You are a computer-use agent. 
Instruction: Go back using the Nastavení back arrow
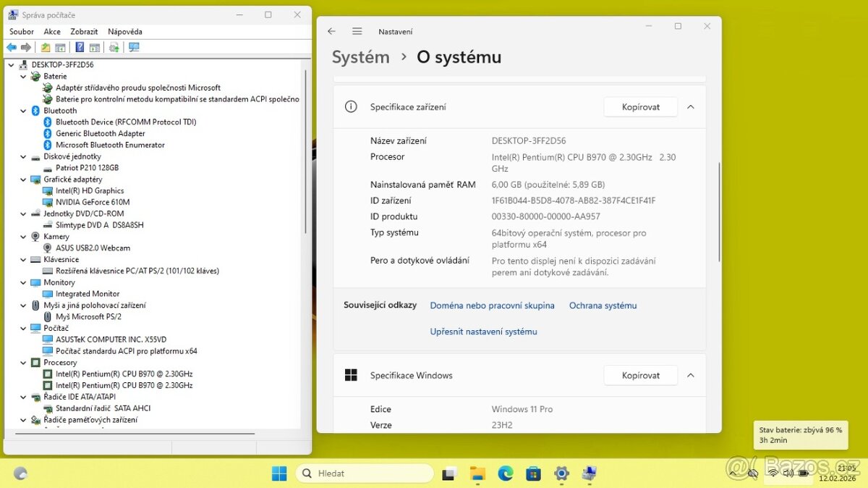coord(331,31)
